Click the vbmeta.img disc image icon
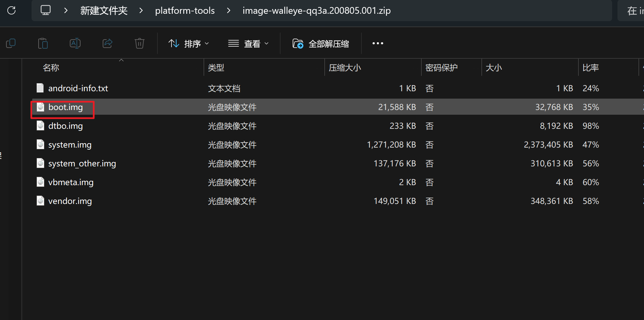This screenshot has height=320, width=644. click(x=40, y=182)
